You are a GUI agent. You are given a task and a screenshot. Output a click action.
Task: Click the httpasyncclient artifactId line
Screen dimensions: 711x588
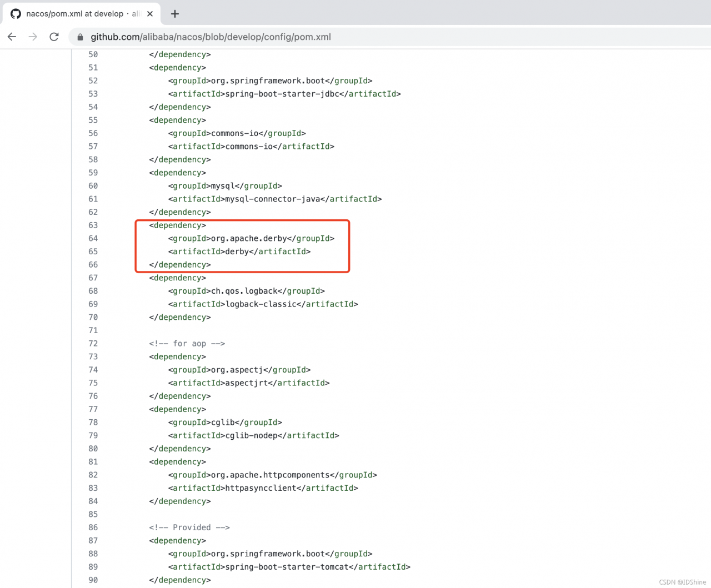pos(263,488)
